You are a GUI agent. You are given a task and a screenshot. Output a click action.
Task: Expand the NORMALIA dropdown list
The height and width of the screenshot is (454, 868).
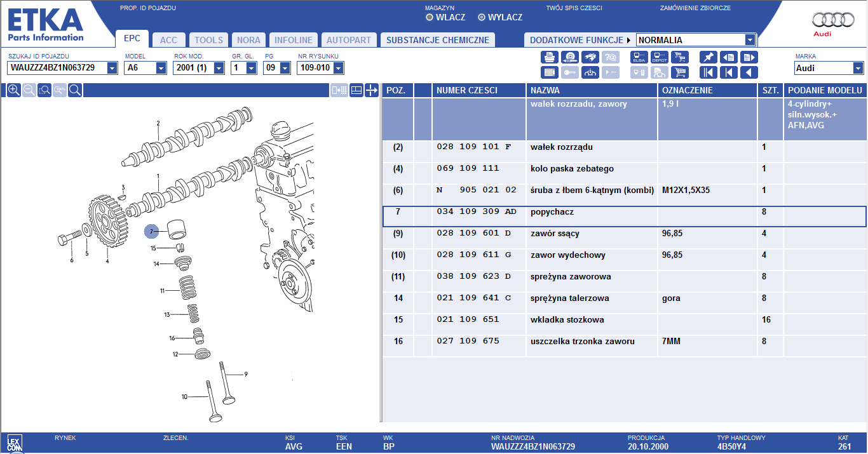coord(750,40)
